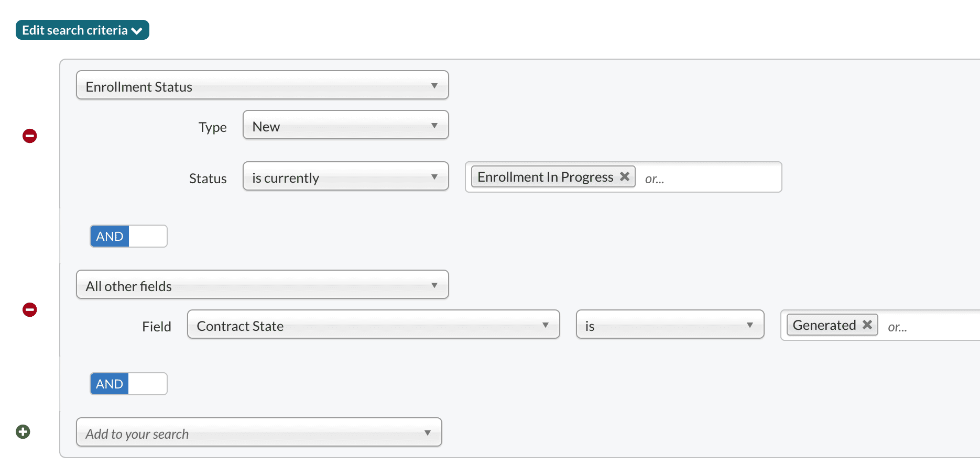Screen dimensions: 980x467
Task: Open the All other fields dropdown
Action: click(x=262, y=285)
